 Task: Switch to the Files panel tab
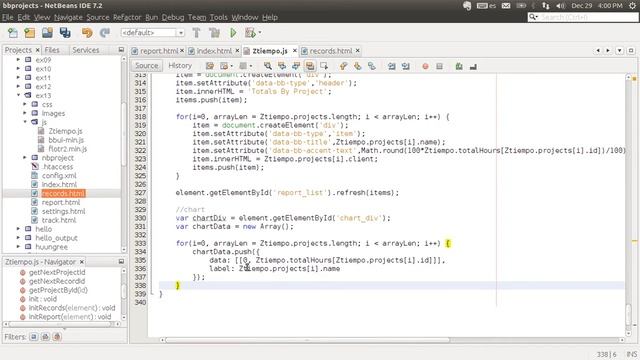tap(52, 50)
